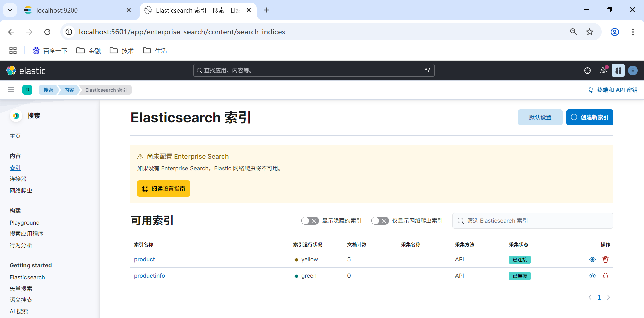Close the localhost:9200 tab

click(x=129, y=10)
